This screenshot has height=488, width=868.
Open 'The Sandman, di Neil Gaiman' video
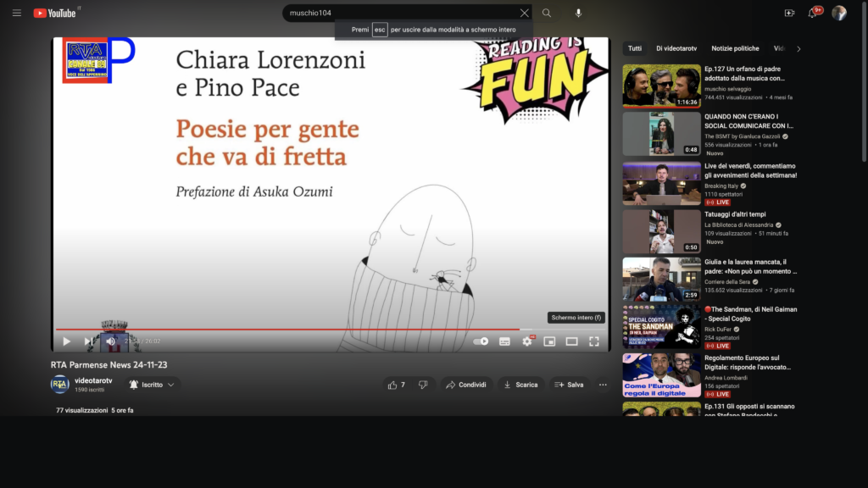[x=751, y=313]
